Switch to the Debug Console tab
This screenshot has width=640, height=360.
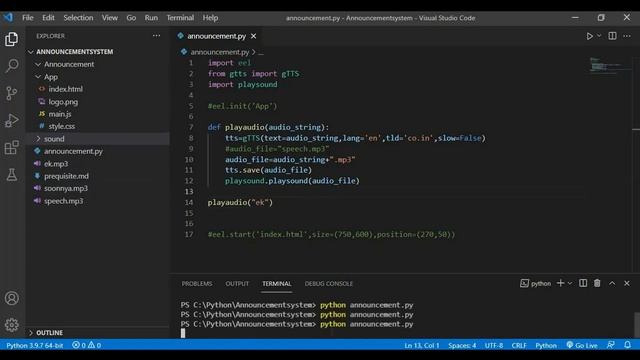329,283
